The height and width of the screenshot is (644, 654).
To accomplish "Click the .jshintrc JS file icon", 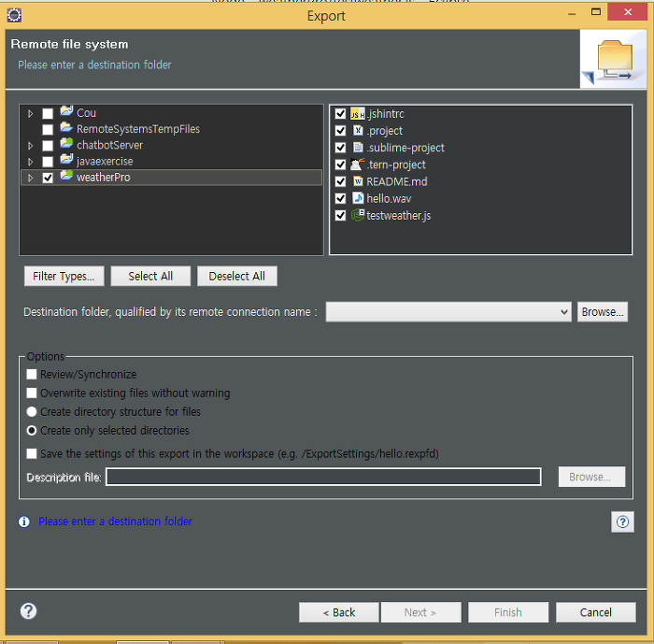I will point(358,113).
